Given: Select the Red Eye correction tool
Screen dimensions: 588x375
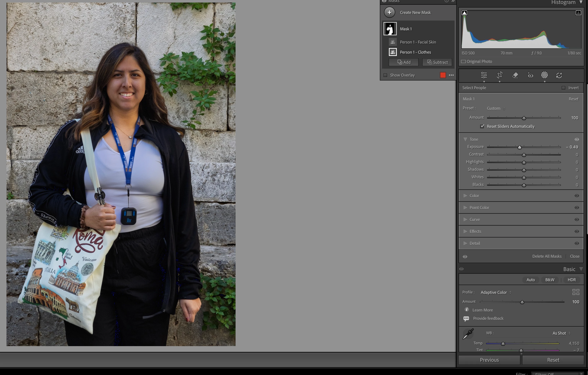Looking at the screenshot, I should coord(530,75).
